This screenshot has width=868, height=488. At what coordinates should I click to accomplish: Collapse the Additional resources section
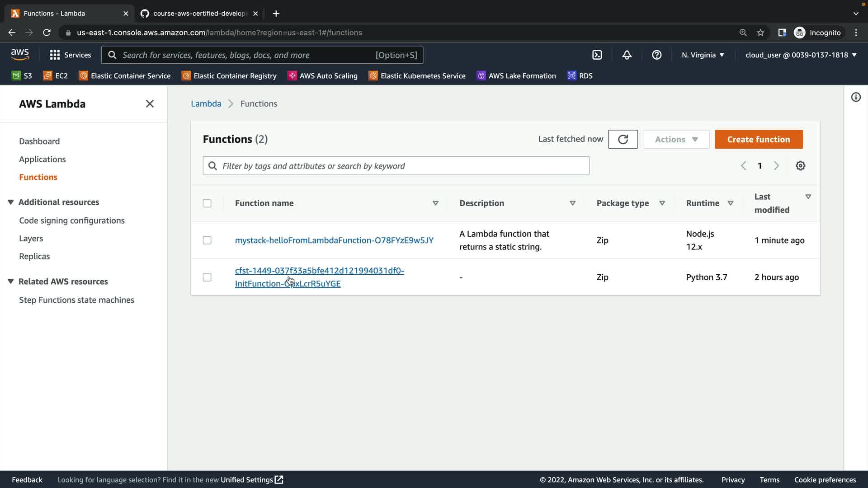pos(11,202)
